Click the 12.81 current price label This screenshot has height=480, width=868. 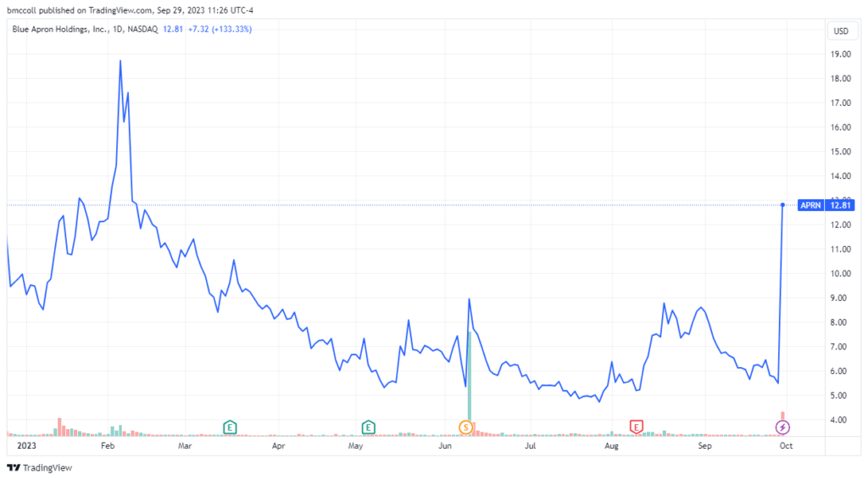pos(840,205)
